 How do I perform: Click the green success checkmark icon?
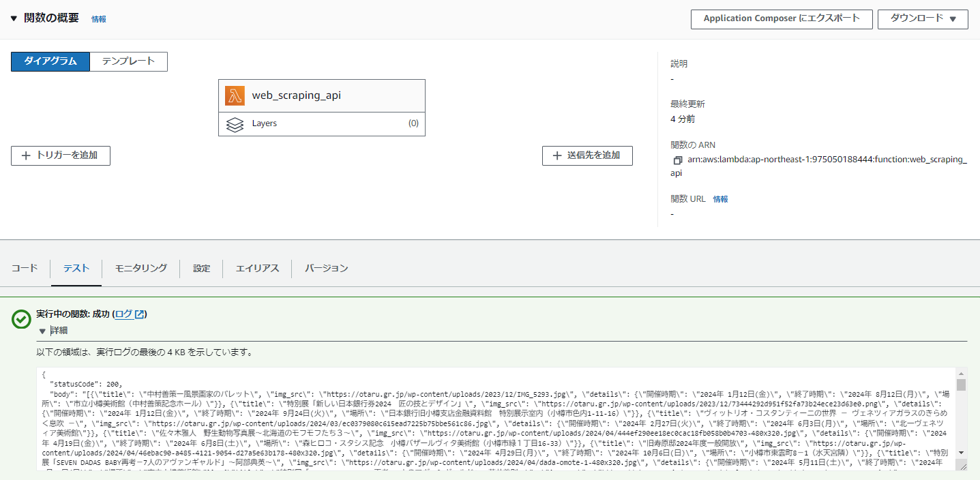click(x=20, y=318)
